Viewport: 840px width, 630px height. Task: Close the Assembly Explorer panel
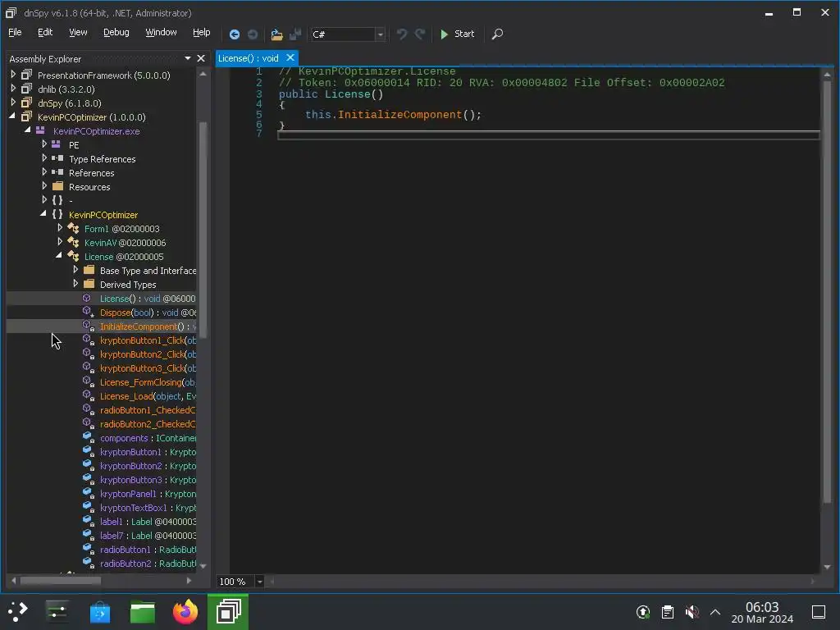(201, 58)
